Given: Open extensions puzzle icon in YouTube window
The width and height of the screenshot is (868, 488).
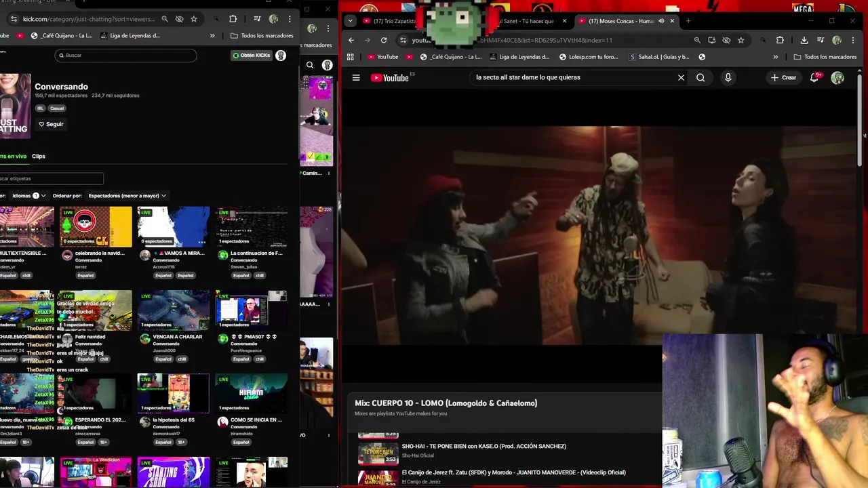Looking at the screenshot, I should (780, 40).
